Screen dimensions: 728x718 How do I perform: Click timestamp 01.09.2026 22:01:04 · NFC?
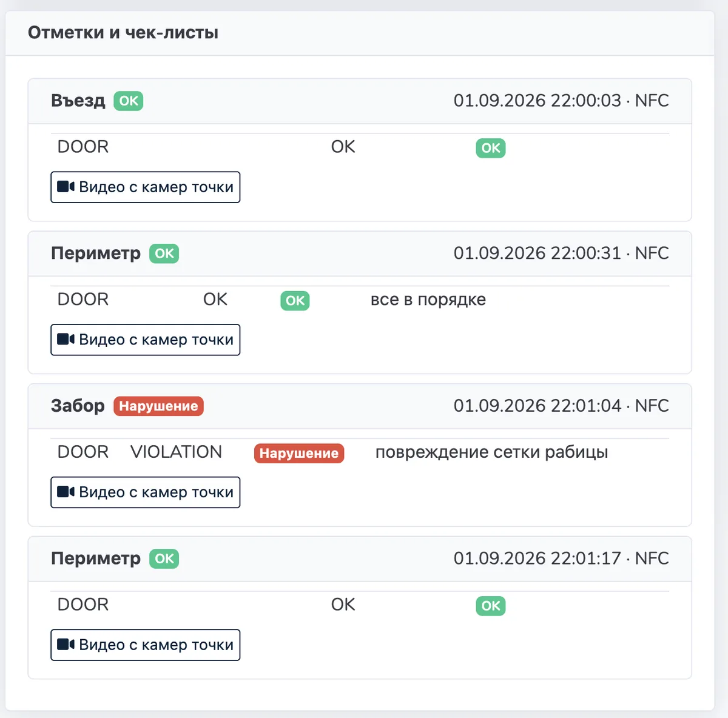(561, 406)
